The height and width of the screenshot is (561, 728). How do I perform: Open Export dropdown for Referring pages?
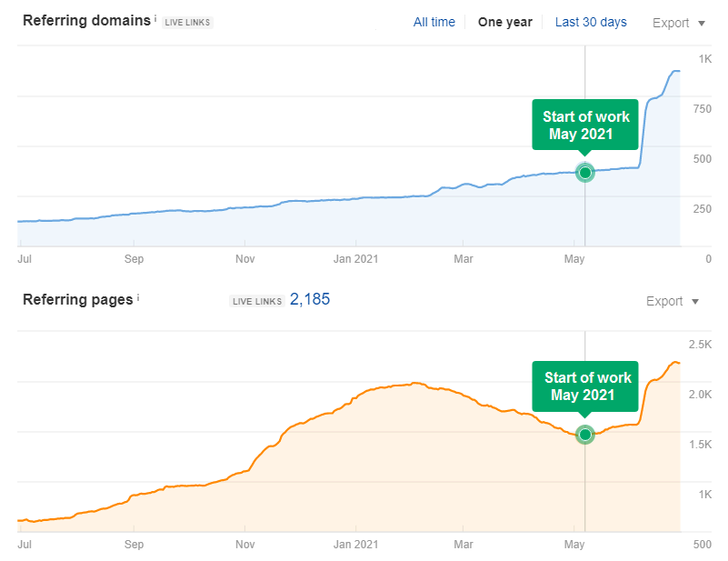[672, 301]
